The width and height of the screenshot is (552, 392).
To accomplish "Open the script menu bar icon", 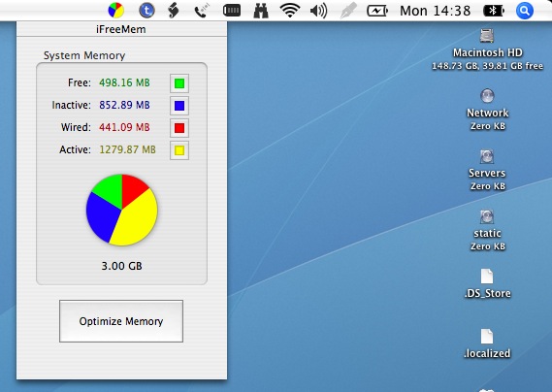I will coord(173,11).
